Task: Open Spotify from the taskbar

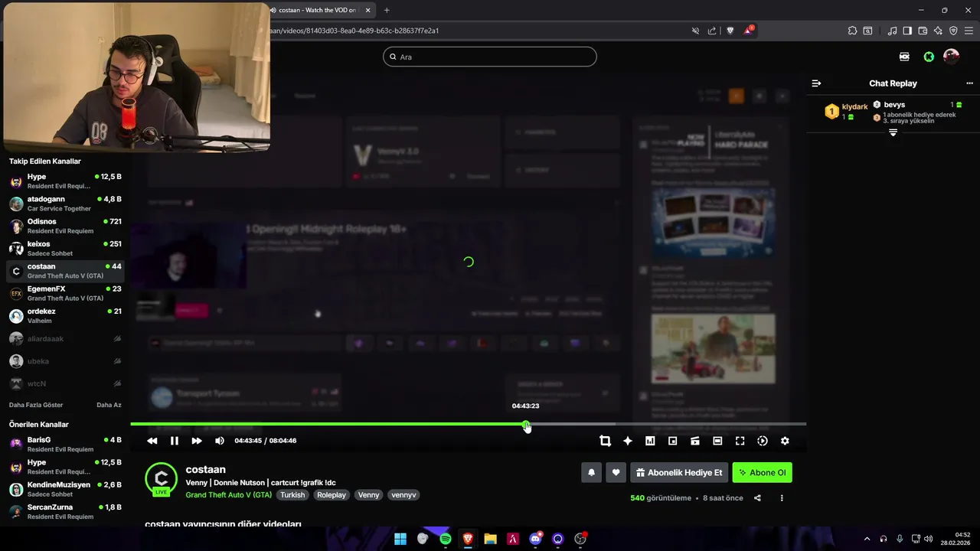Action: [x=446, y=539]
